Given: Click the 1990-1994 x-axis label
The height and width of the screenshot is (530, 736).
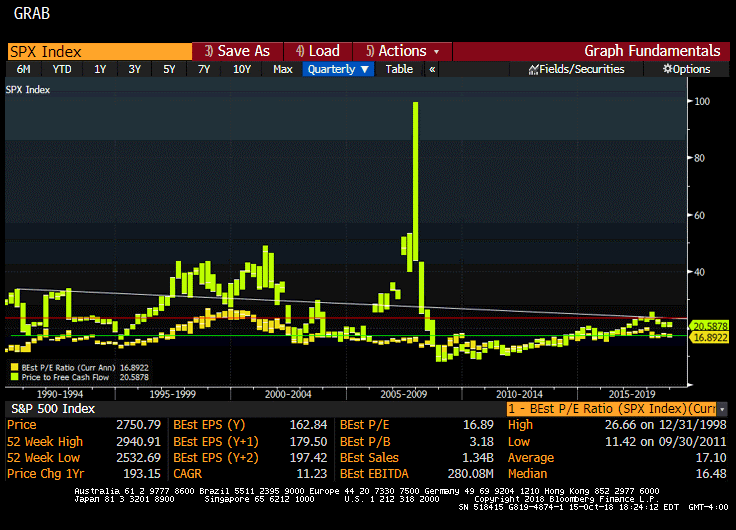Looking at the screenshot, I should click(x=60, y=394).
